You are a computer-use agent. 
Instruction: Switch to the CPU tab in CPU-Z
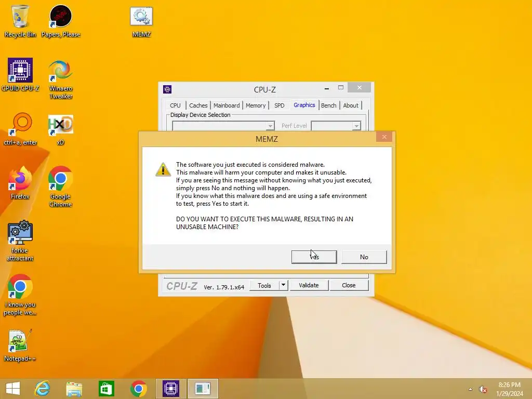[x=175, y=105]
